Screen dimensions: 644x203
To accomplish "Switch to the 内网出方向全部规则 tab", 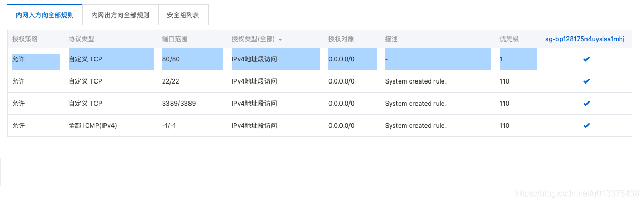I will coord(120,15).
